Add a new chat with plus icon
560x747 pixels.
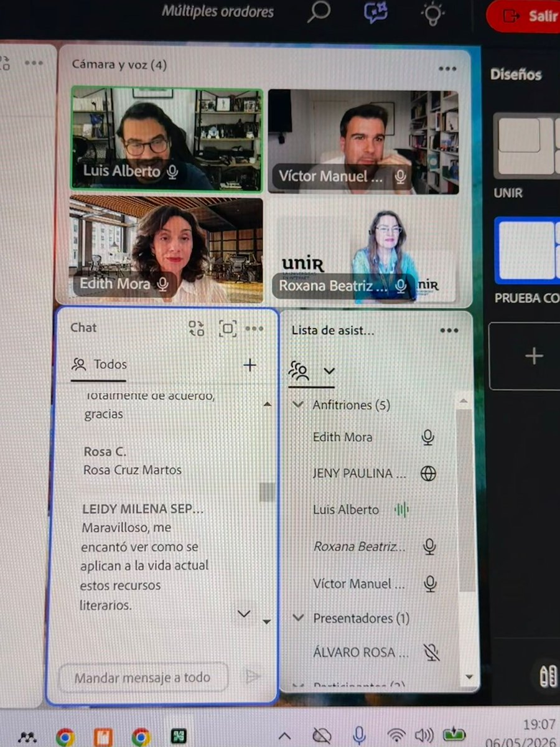(x=250, y=365)
